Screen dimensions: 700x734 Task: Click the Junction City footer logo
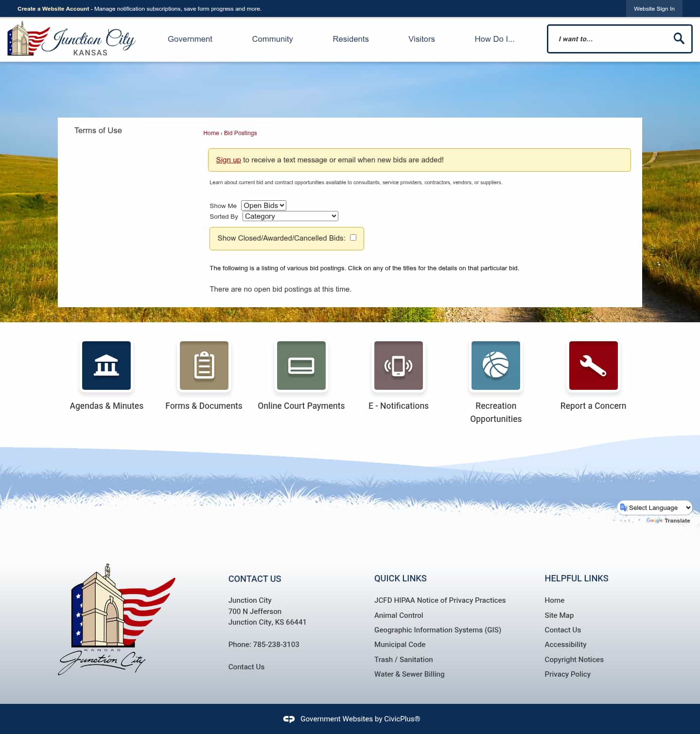(117, 619)
